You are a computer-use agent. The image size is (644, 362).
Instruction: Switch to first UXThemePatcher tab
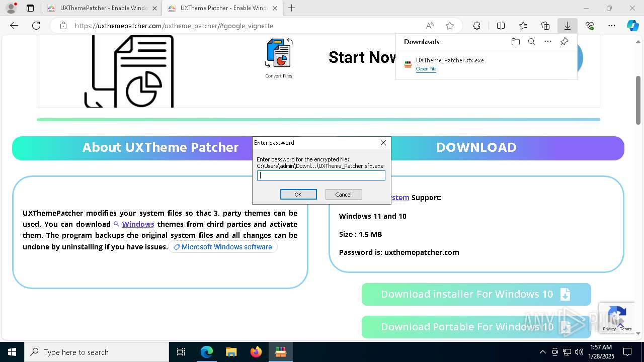click(103, 8)
